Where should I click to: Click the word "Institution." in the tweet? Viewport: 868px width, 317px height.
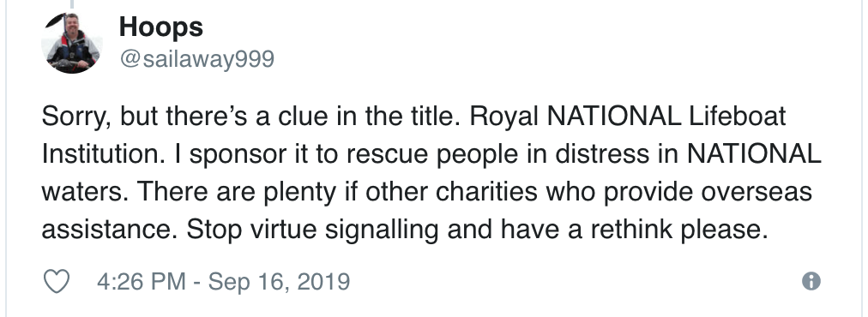(x=103, y=154)
